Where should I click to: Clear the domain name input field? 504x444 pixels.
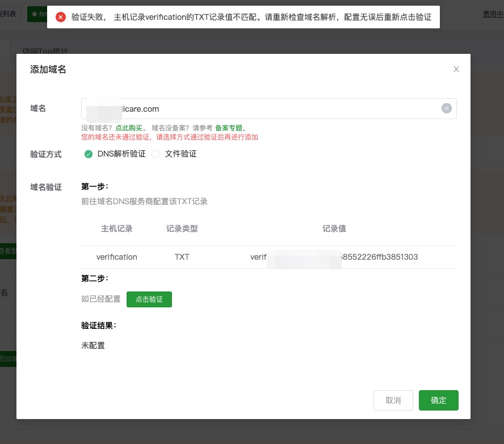[447, 109]
